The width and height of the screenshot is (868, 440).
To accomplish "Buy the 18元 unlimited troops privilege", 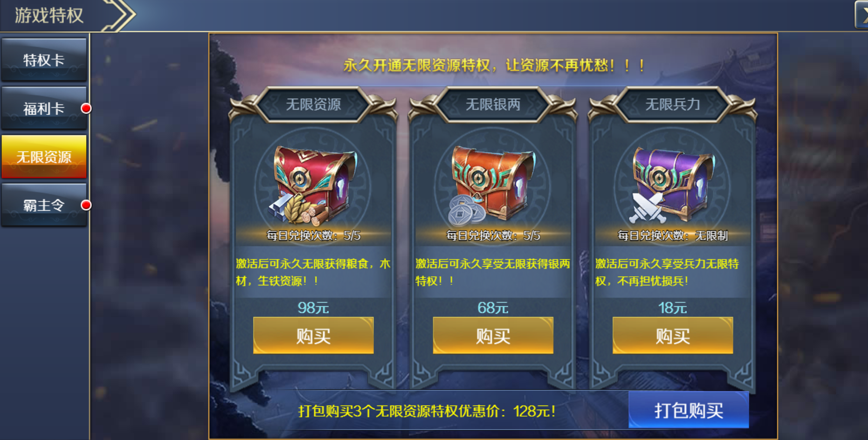I will click(673, 336).
